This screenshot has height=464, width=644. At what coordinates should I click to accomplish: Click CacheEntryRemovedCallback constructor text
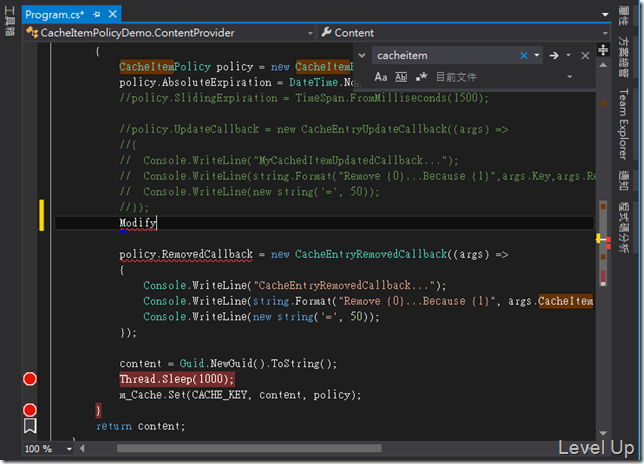tap(371, 254)
